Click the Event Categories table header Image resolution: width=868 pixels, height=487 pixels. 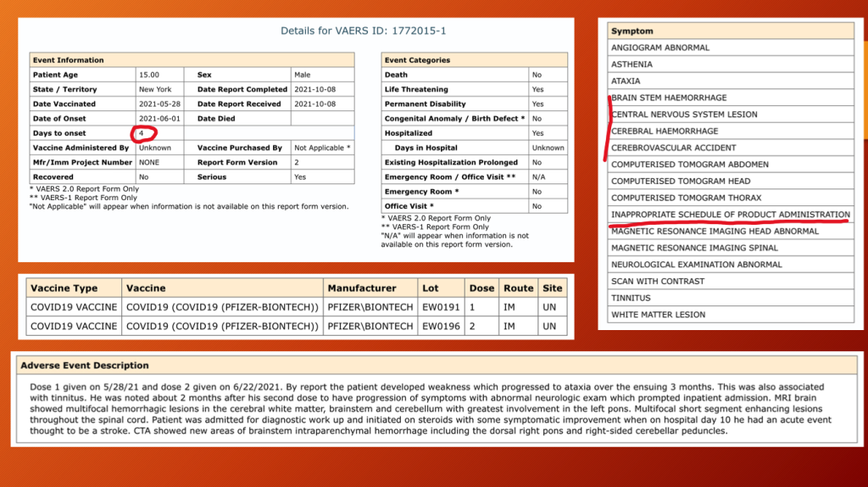click(417, 60)
